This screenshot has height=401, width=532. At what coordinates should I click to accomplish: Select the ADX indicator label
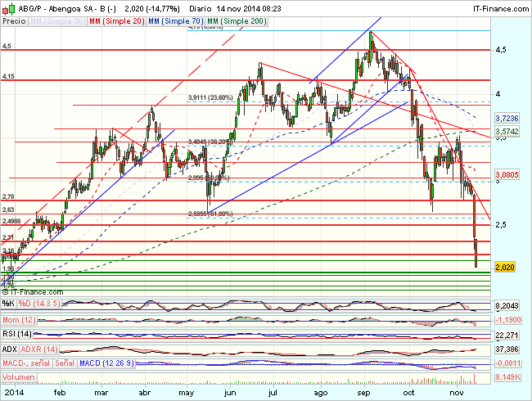pyautogui.click(x=10, y=349)
